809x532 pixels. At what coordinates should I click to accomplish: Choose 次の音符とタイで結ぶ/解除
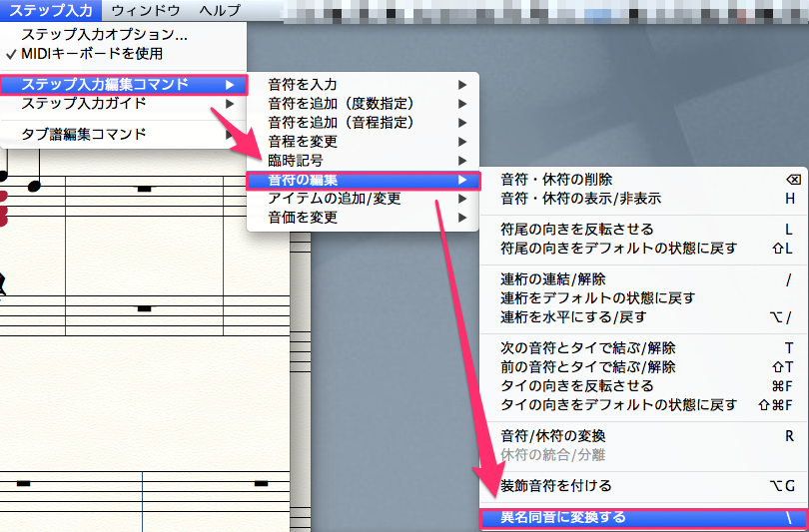coord(644,348)
